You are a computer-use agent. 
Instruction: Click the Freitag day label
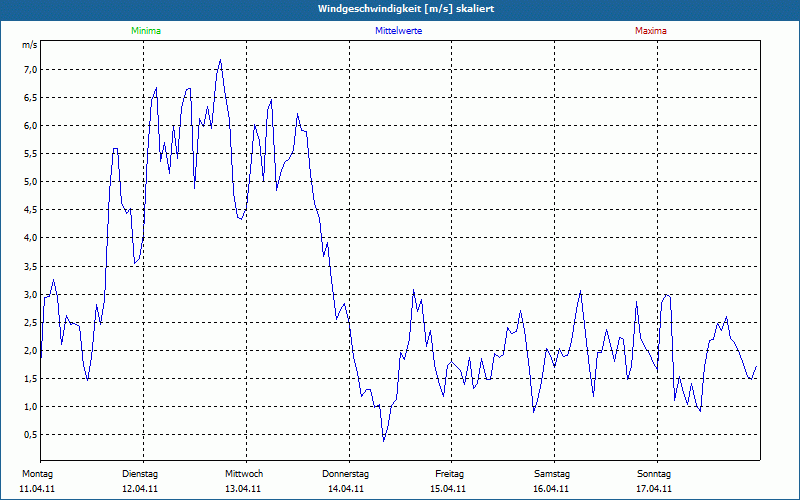coord(449,474)
